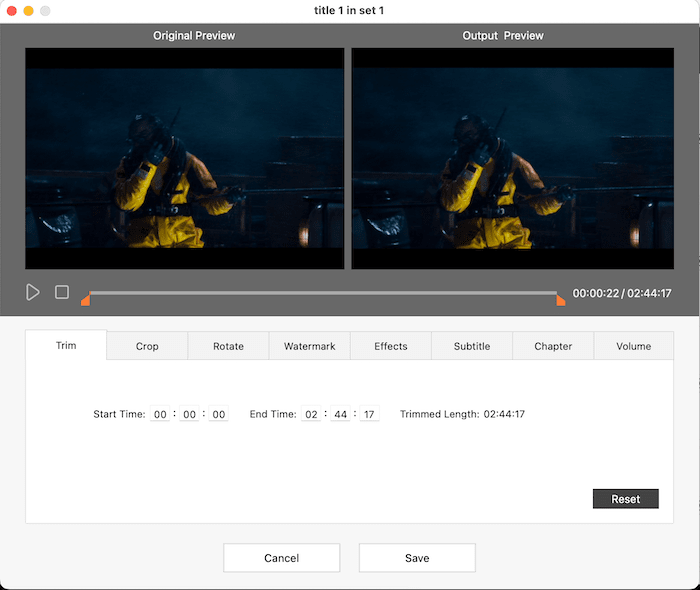This screenshot has height=590, width=700.
Task: Select the Watermark tab
Action: [x=309, y=346]
